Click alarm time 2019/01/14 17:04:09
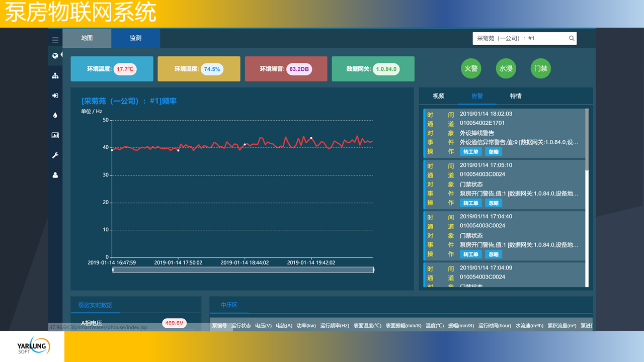 coord(486,267)
